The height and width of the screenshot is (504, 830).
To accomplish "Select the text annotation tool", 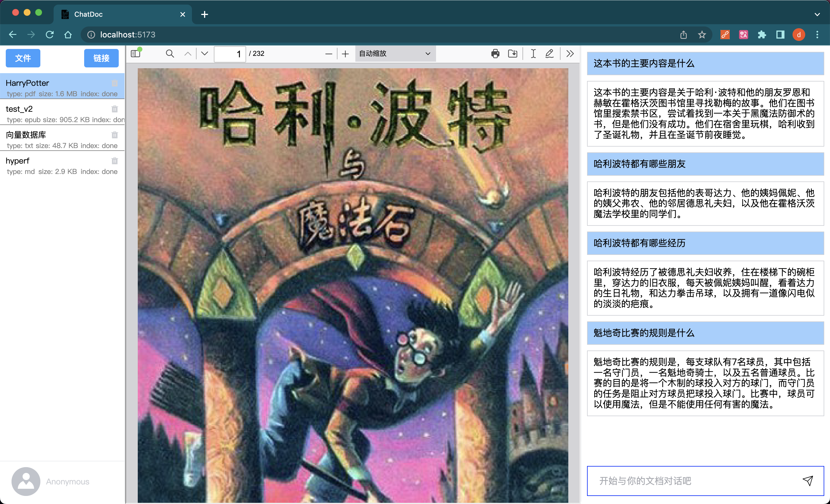I will 533,54.
